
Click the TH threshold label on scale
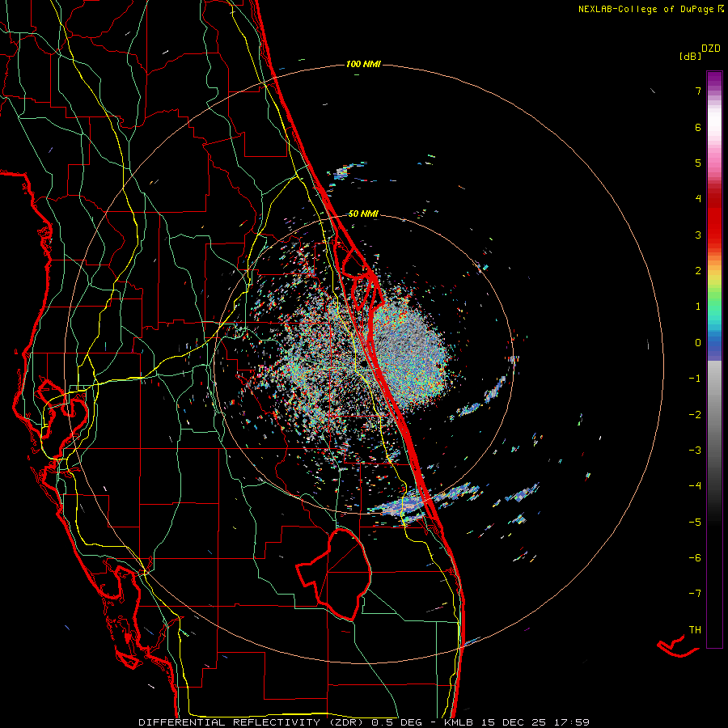pos(695,630)
